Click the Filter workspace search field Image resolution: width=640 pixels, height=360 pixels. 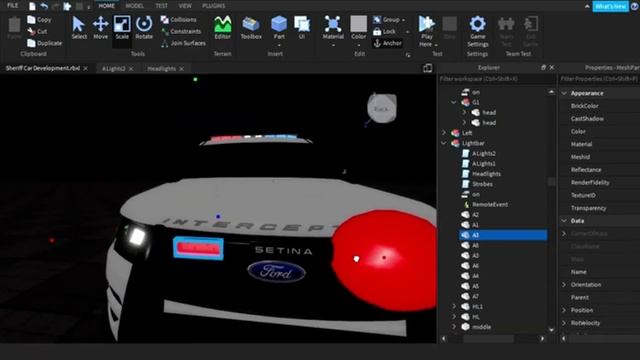[496, 79]
